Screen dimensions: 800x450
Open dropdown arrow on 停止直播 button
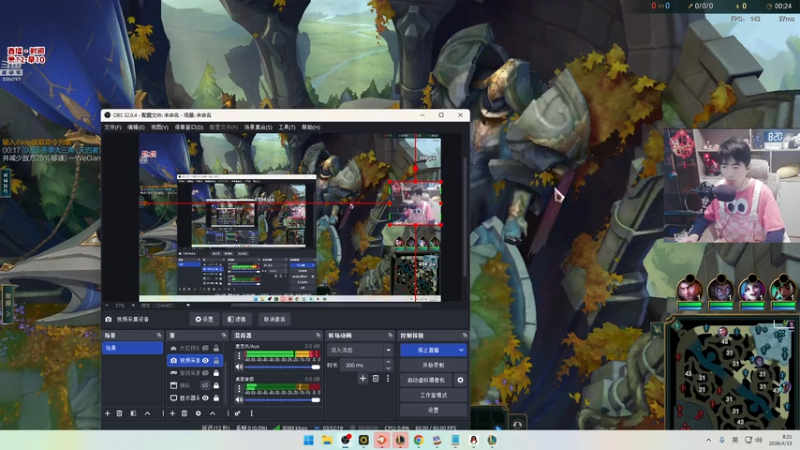point(461,350)
